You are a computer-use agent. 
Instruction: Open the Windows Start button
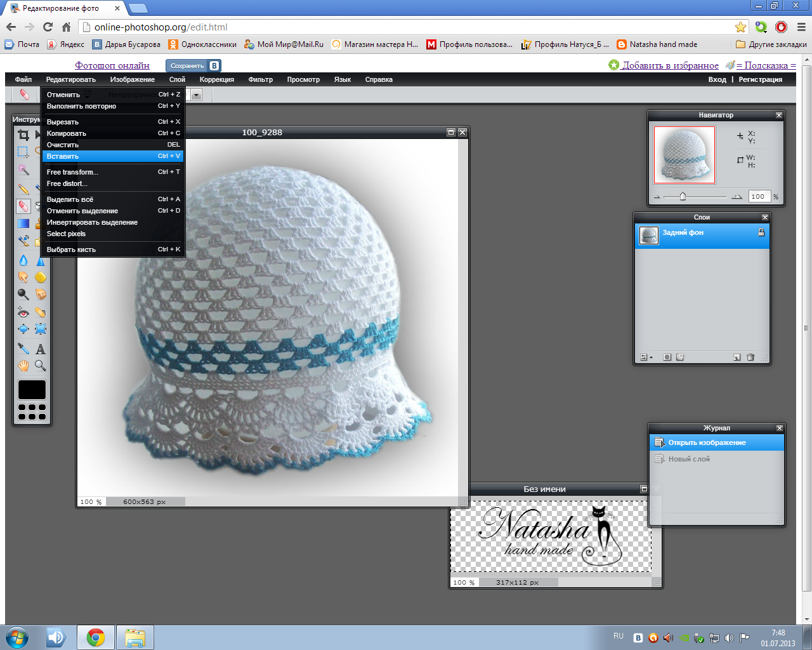click(17, 637)
